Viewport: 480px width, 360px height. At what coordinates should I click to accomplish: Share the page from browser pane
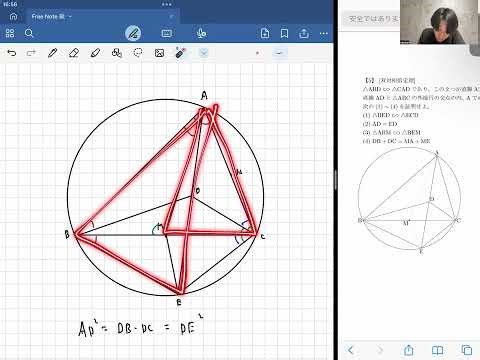click(x=408, y=350)
